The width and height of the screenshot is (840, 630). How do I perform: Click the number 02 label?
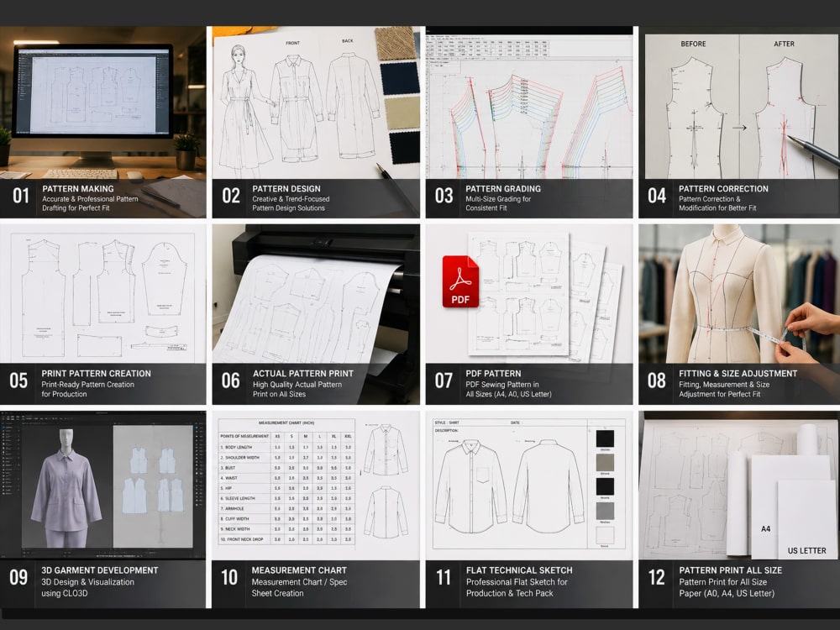click(232, 196)
